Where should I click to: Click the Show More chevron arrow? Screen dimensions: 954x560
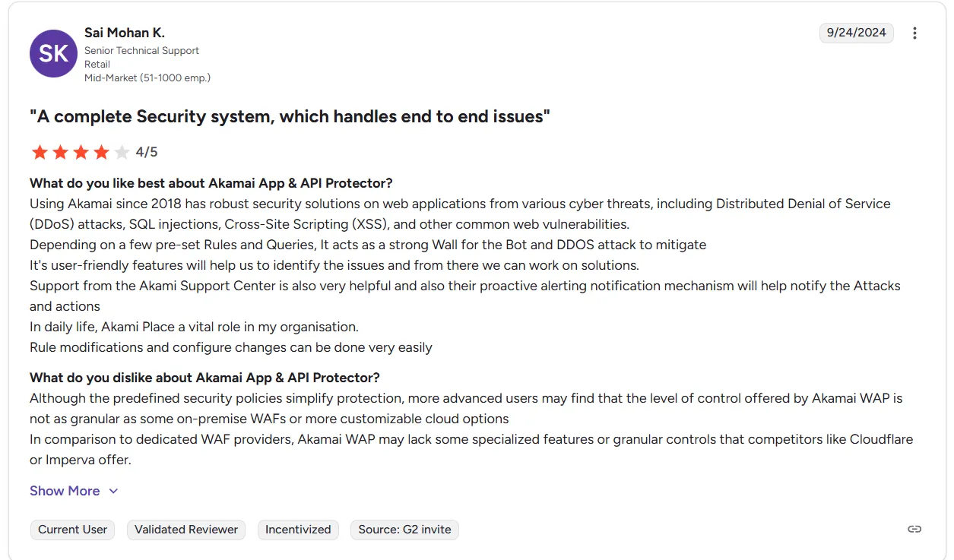click(114, 491)
